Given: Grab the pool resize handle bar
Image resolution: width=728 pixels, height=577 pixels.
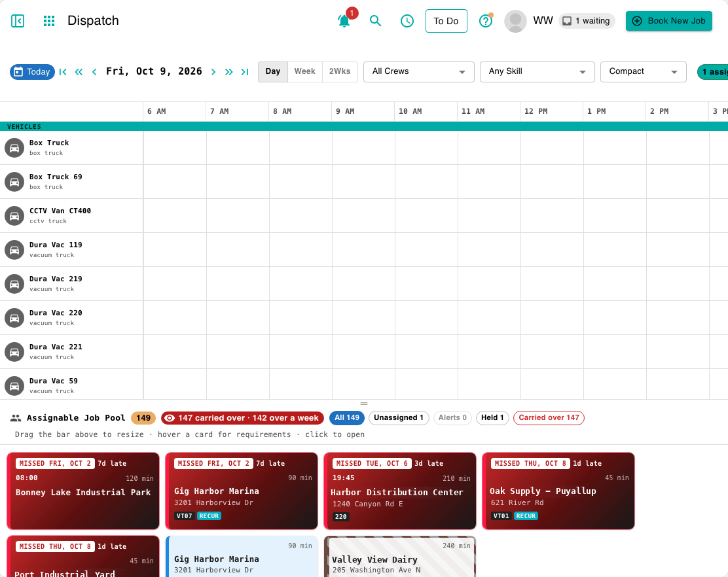Looking at the screenshot, I should (364, 404).
